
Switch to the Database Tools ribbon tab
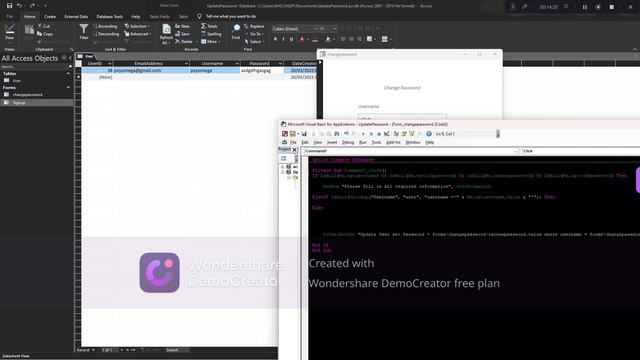[x=109, y=17]
